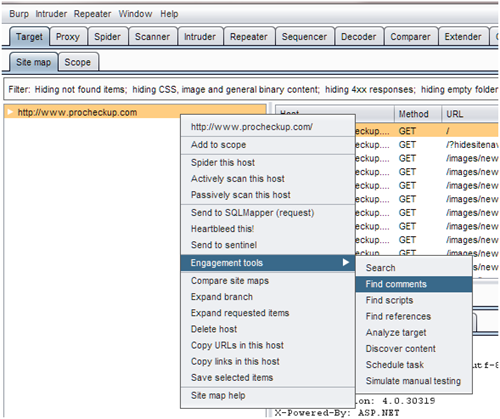This screenshot has height=419, width=500.
Task: Select Find comments in the submenu
Action: 414,284
